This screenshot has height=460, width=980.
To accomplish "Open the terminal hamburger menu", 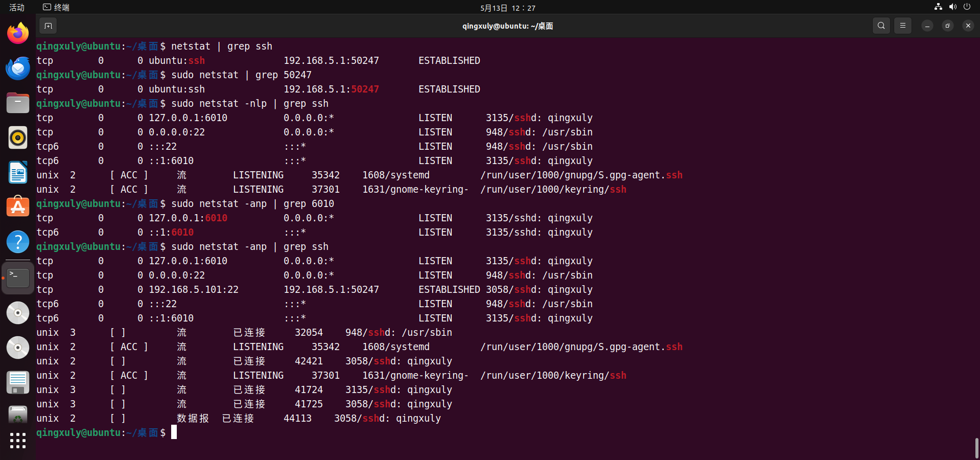I will [x=903, y=26].
